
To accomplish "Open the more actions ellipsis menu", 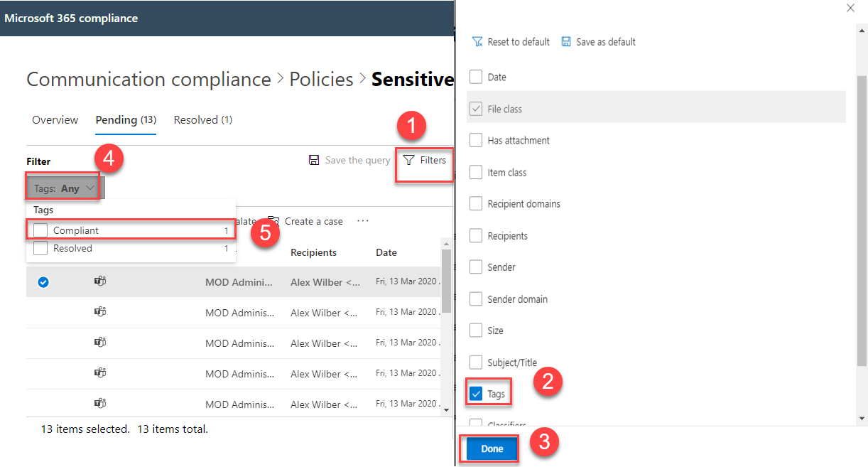I will tap(363, 221).
